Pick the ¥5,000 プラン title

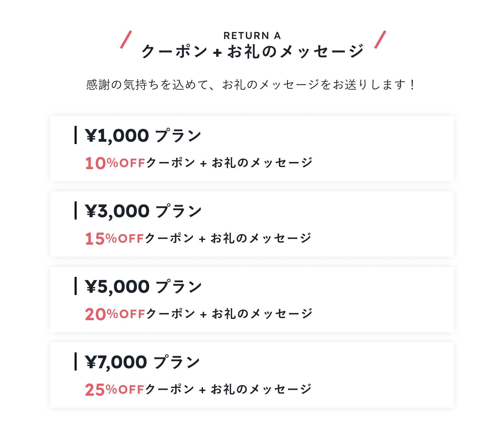pyautogui.click(x=143, y=286)
